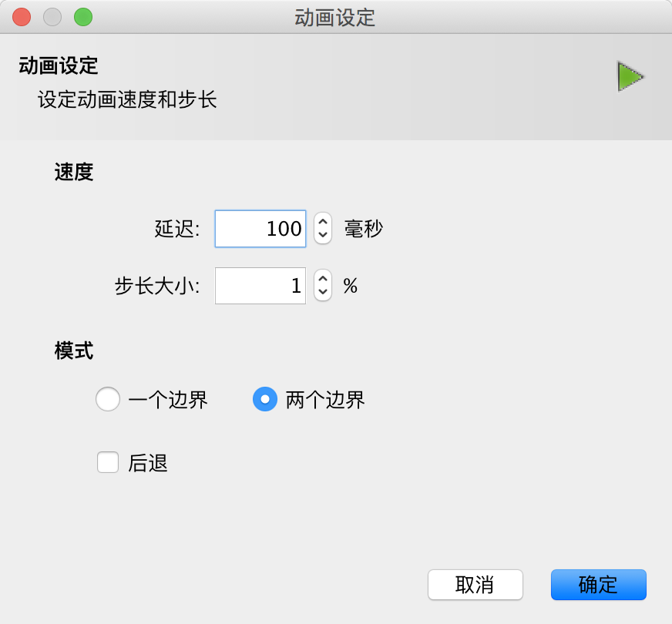672x624 pixels.
Task: Close the 动画设定 dialog with red button
Action: coord(22,17)
